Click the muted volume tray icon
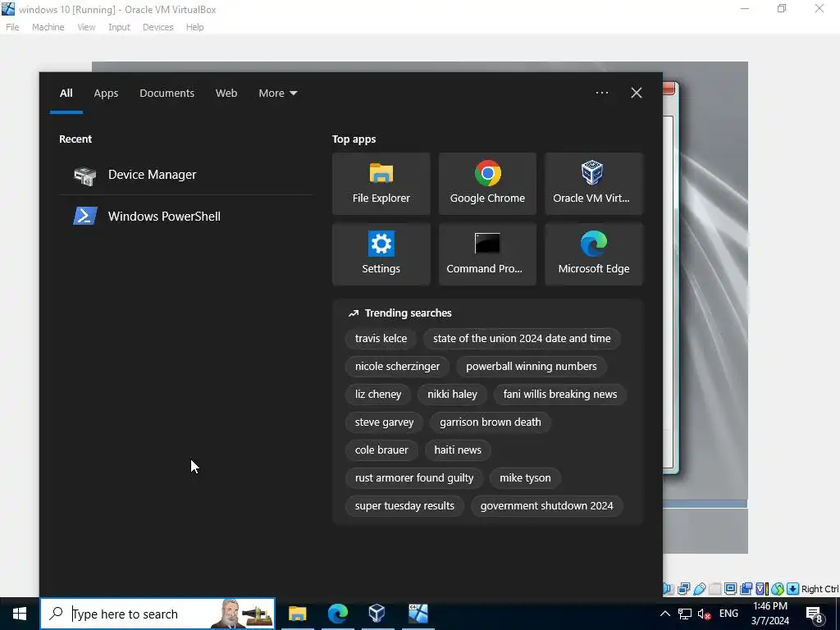 705,614
